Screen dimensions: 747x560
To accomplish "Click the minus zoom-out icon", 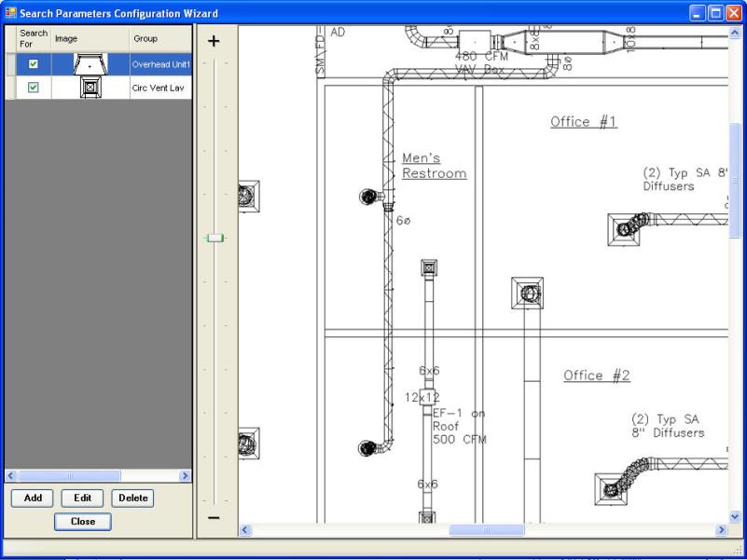I will [214, 517].
